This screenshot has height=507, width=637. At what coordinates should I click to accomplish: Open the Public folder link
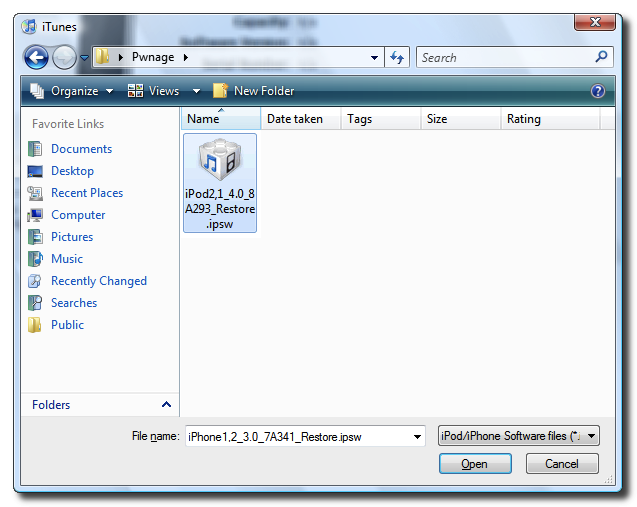click(67, 325)
